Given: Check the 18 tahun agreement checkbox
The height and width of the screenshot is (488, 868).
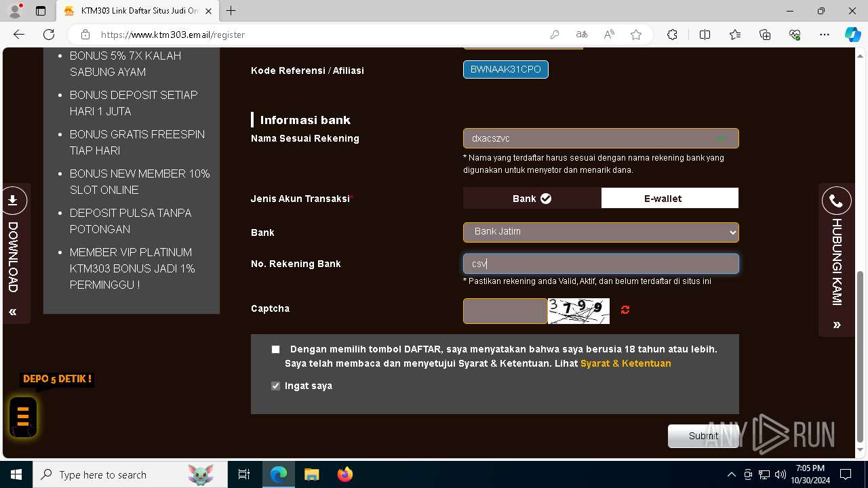Looking at the screenshot, I should click(x=275, y=350).
